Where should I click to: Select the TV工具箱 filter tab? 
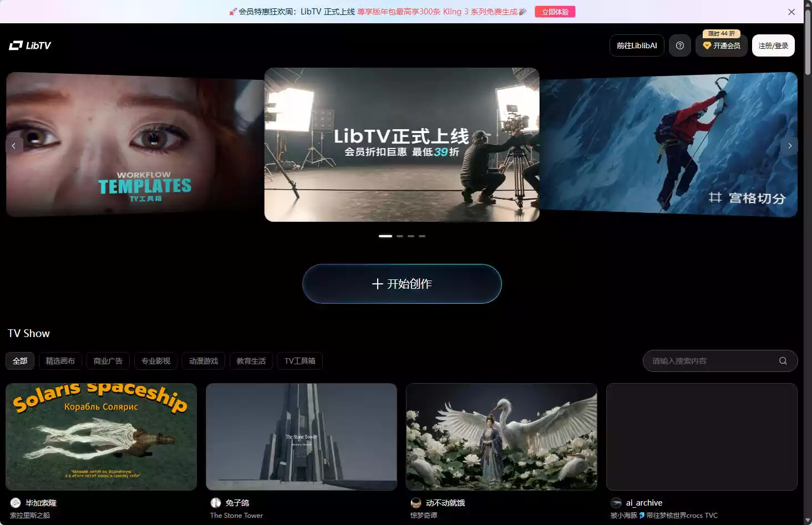tap(300, 361)
